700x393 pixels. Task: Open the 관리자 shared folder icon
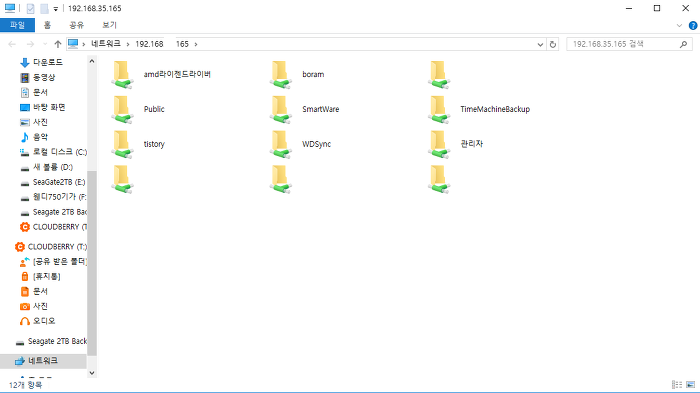pos(439,144)
